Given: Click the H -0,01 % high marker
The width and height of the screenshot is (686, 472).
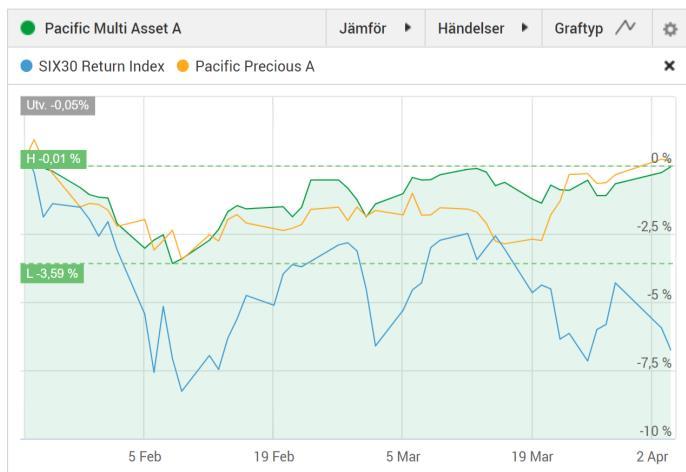Looking at the screenshot, I should pyautogui.click(x=53, y=159).
